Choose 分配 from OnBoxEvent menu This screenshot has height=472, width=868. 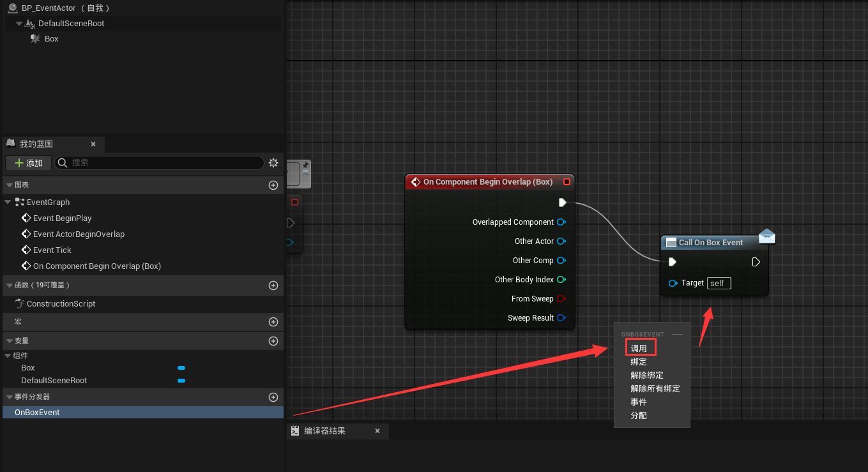639,415
